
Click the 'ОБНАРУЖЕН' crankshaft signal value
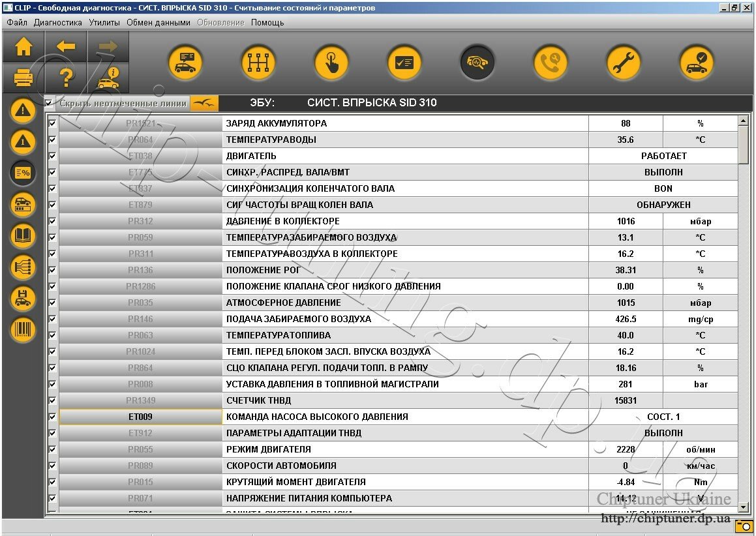664,205
